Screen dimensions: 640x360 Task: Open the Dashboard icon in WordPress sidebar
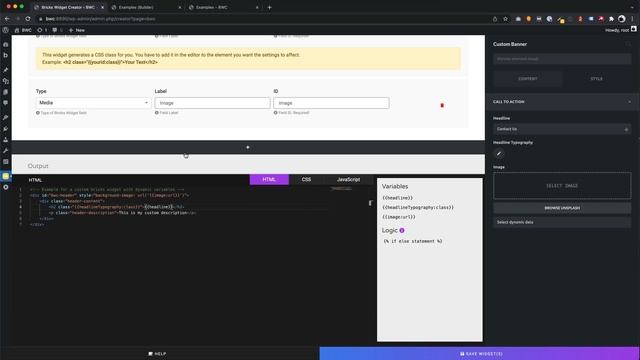(x=6, y=44)
